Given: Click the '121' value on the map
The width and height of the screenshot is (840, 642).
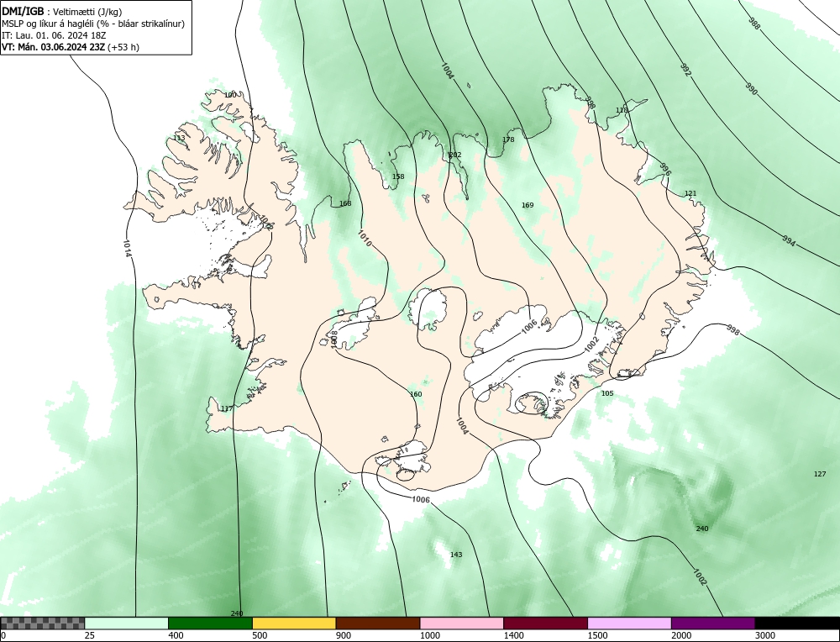Looking at the screenshot, I should (690, 193).
